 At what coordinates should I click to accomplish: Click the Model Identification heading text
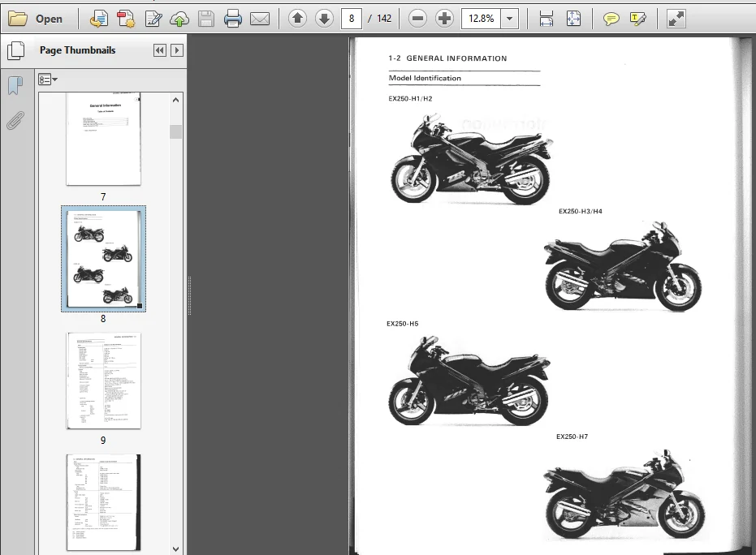point(425,78)
